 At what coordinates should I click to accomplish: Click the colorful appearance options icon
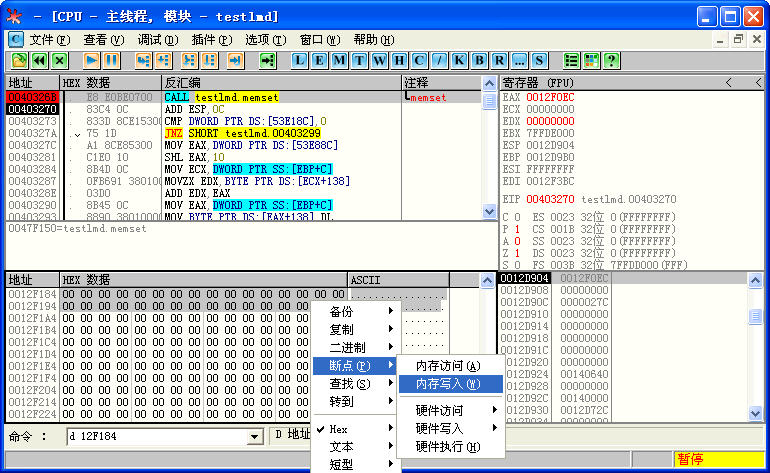coord(592,60)
